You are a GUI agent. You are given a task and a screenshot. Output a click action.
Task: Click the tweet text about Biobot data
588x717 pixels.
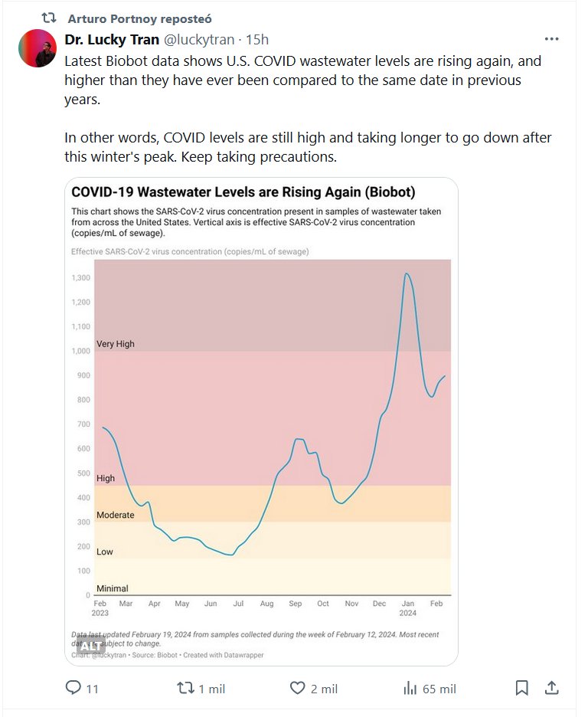click(306, 80)
